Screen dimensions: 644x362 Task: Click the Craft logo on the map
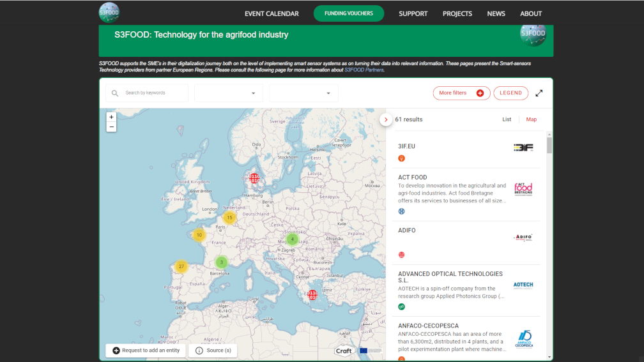[x=343, y=351]
